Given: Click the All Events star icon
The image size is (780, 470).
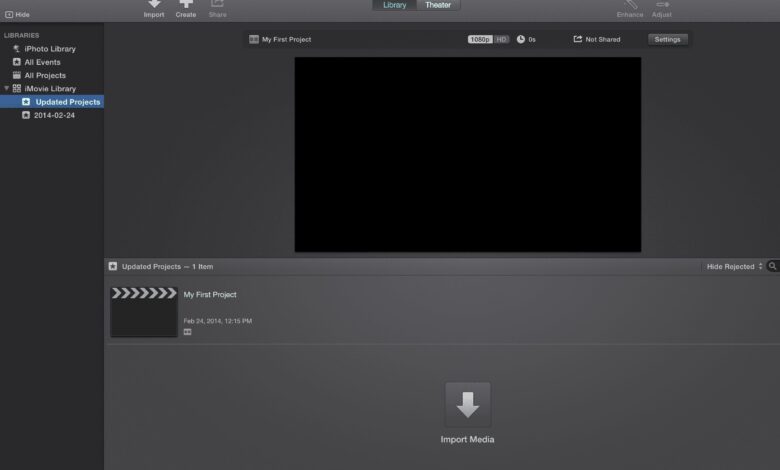Looking at the screenshot, I should [x=16, y=62].
